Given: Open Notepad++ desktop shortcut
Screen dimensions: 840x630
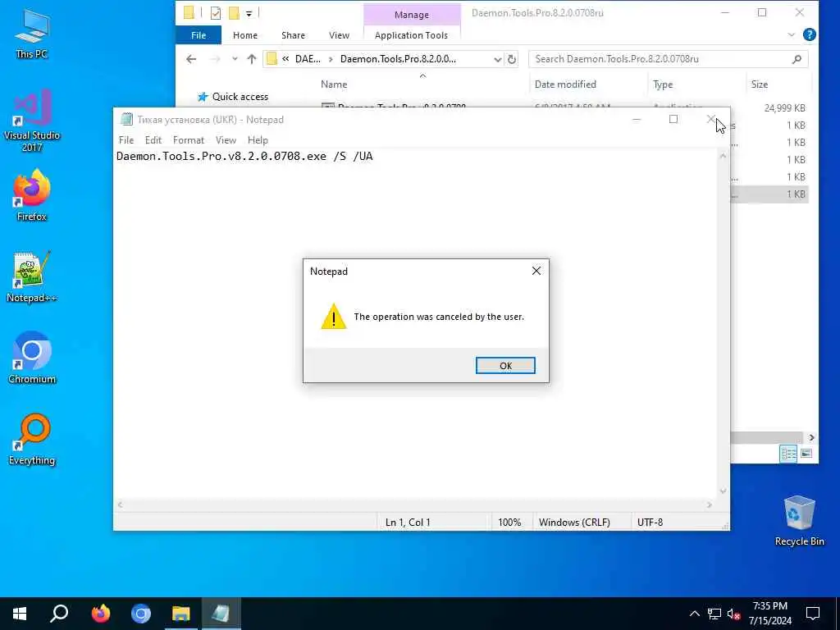Looking at the screenshot, I should 32,277.
